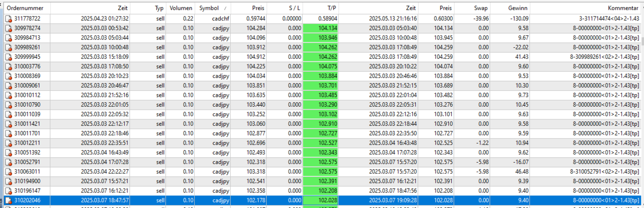This screenshot has height=208, width=644.
Task: Click the volume value 0.22
Action: pos(188,18)
